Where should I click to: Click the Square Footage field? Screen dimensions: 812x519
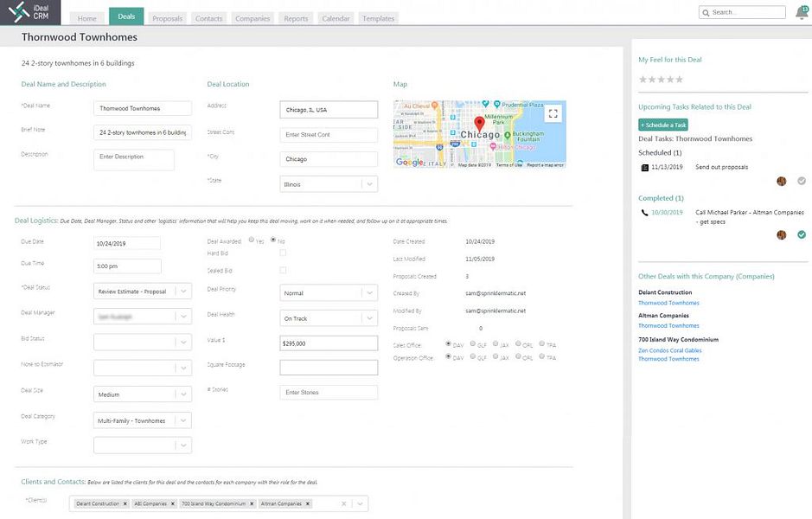329,368
